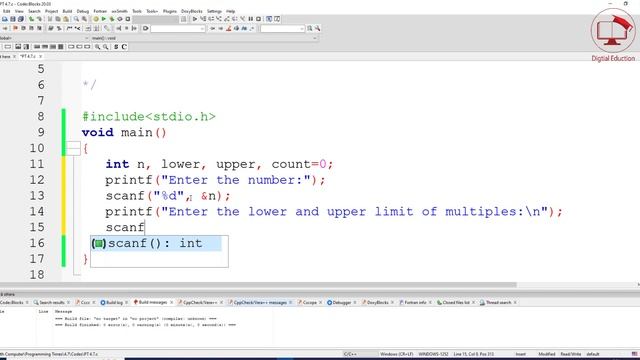This screenshot has width=640, height=360.
Task: Select the PT 4.7.c editor tab
Action: (28, 56)
